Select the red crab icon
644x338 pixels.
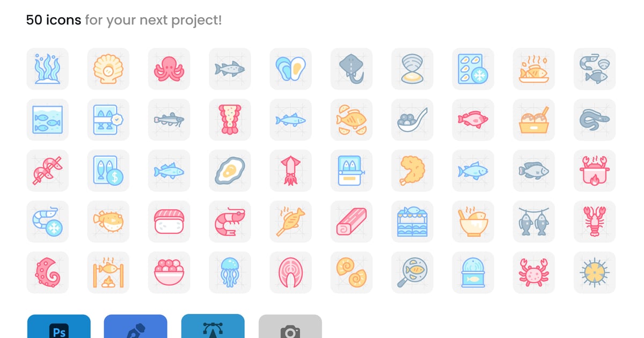[x=534, y=273]
